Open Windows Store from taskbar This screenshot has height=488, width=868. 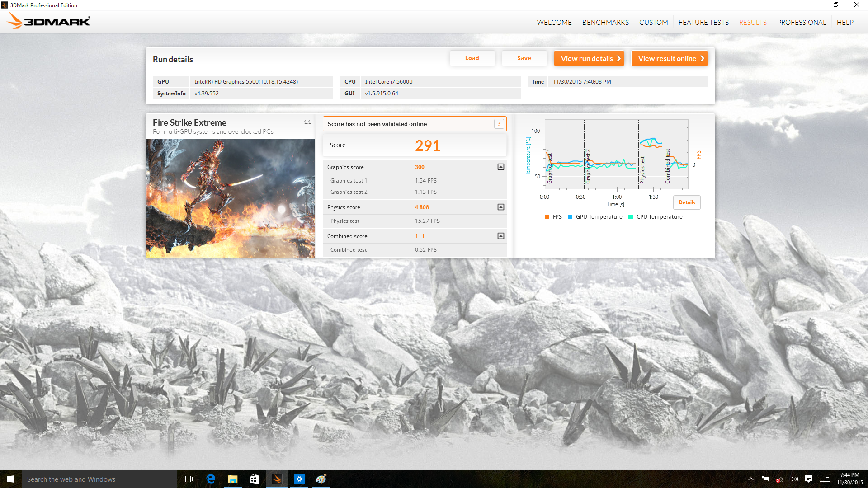click(x=255, y=479)
